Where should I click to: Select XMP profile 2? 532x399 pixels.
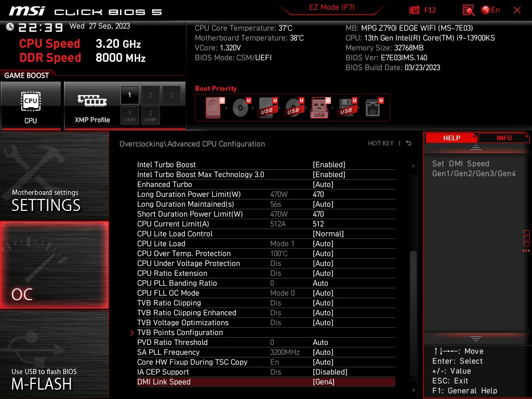(150, 95)
